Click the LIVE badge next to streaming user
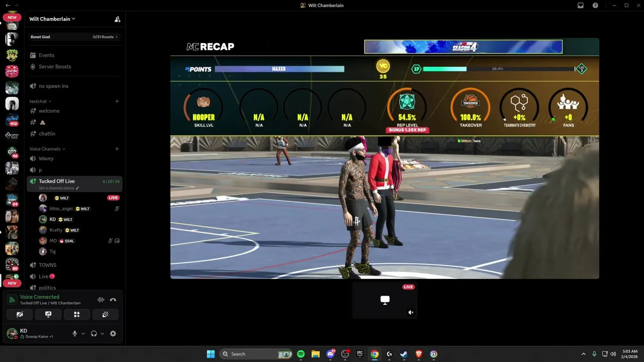 tap(113, 198)
